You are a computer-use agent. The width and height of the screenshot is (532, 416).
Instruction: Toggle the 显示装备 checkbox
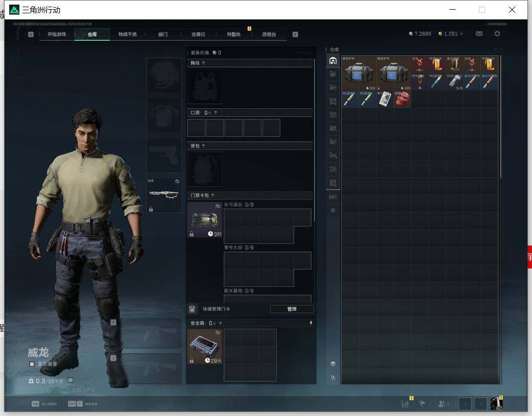click(x=32, y=364)
